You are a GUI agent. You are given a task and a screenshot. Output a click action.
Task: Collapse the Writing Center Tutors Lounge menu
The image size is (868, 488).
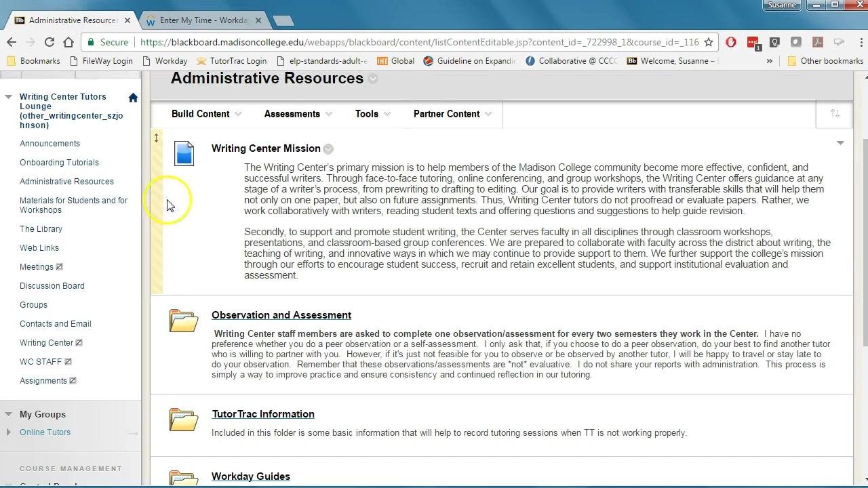(8, 97)
